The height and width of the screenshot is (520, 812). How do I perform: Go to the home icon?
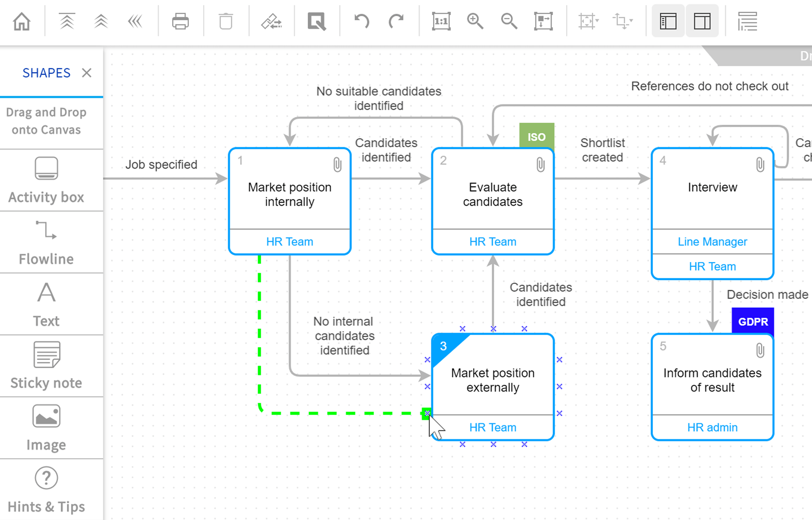(22, 22)
